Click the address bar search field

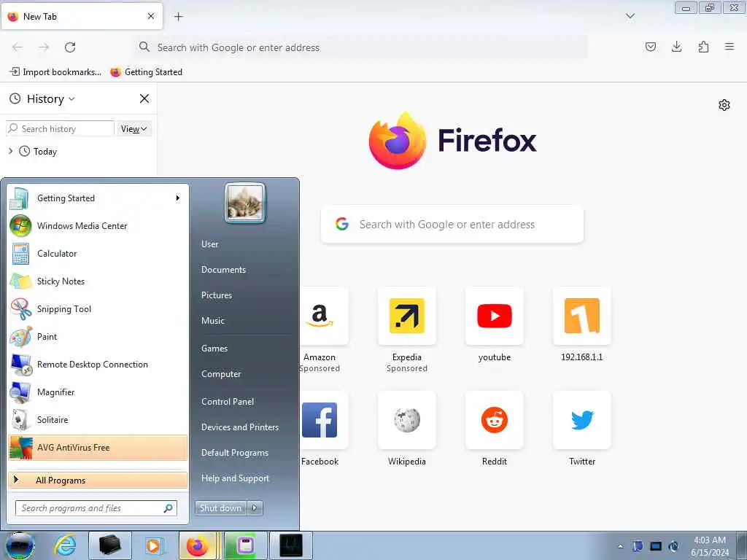tap(361, 47)
